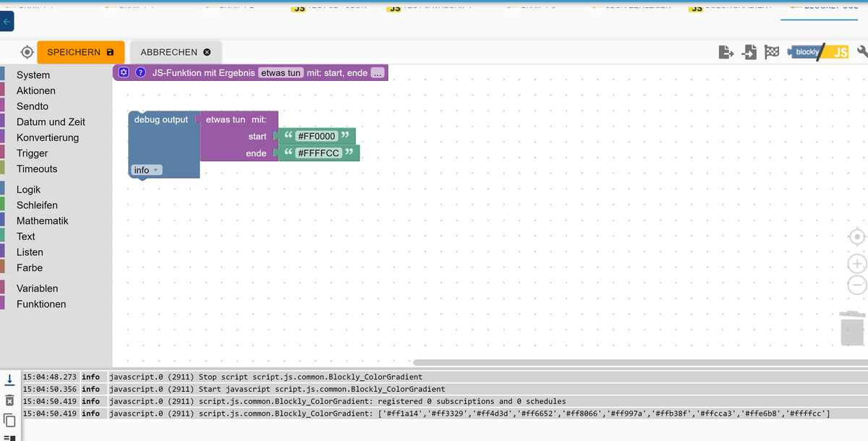Click the back arrow in the left corner
The image size is (868, 441).
click(7, 22)
